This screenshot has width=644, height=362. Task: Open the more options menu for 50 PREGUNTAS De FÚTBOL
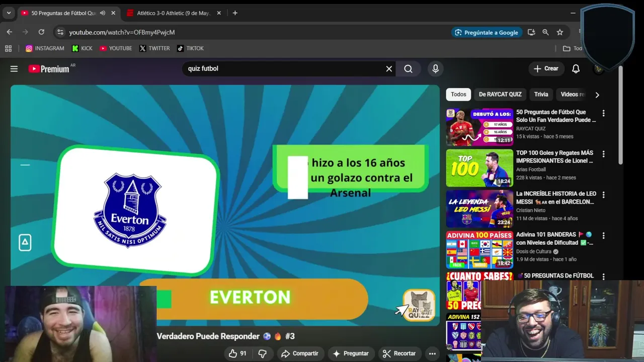pos(603,277)
